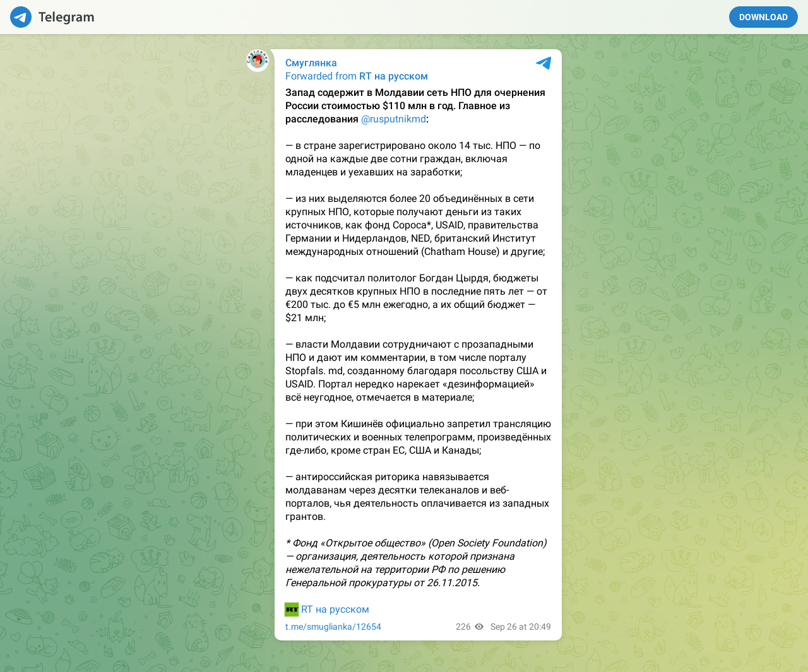Open t.me/smuglianka/12654 post link
This screenshot has width=808, height=672.
333,627
